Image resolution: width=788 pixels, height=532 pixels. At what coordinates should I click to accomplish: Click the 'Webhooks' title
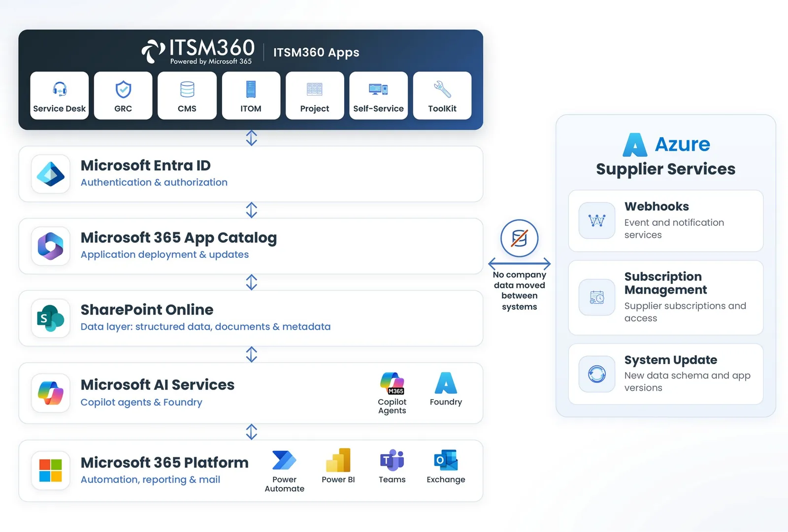click(657, 206)
